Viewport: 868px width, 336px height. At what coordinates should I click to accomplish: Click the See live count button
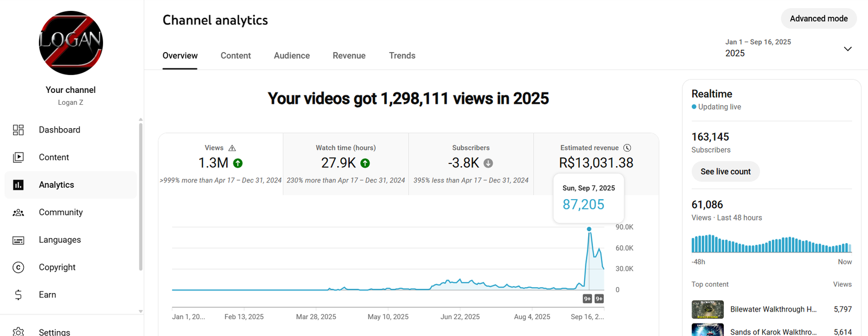725,172
